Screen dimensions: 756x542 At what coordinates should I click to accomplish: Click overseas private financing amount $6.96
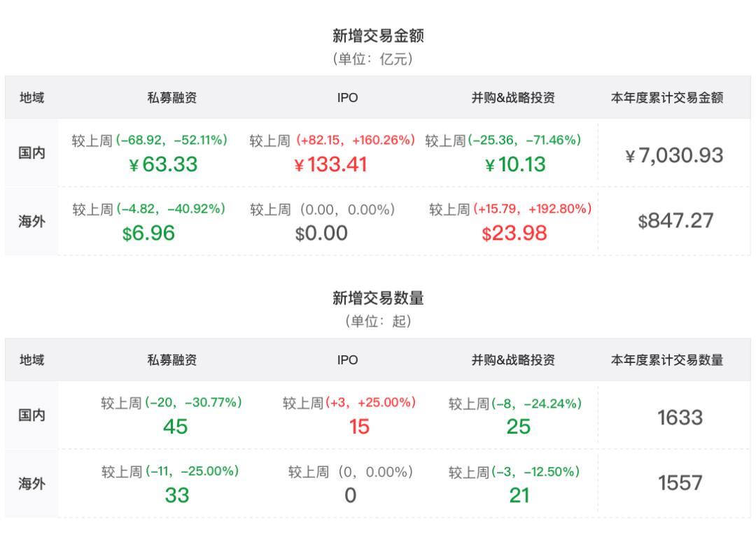click(x=148, y=233)
